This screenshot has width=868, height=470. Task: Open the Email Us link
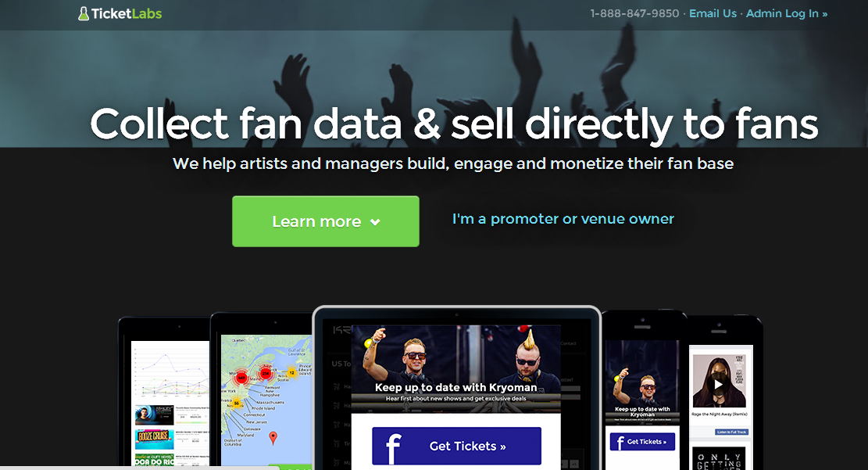coord(713,13)
